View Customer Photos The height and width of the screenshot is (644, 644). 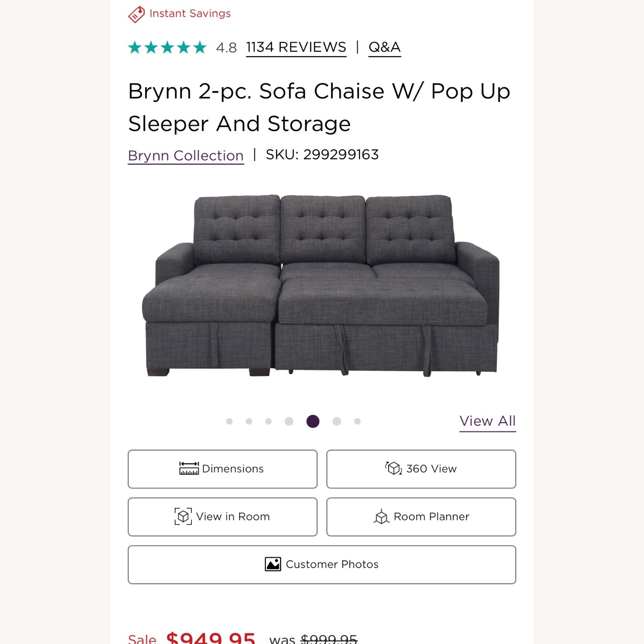click(x=322, y=564)
